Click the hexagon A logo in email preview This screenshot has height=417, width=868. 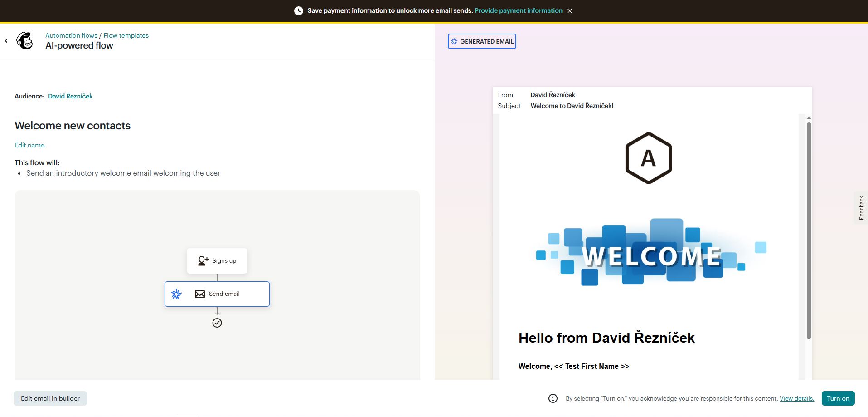click(649, 158)
